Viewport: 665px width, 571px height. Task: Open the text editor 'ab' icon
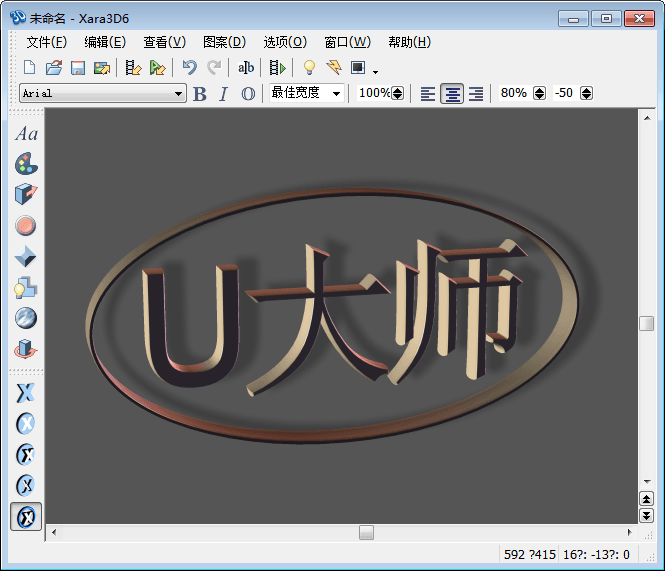click(246, 67)
